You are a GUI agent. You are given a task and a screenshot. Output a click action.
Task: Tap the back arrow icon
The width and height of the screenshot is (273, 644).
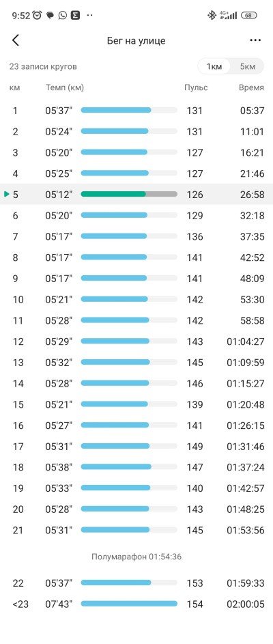[x=16, y=40]
